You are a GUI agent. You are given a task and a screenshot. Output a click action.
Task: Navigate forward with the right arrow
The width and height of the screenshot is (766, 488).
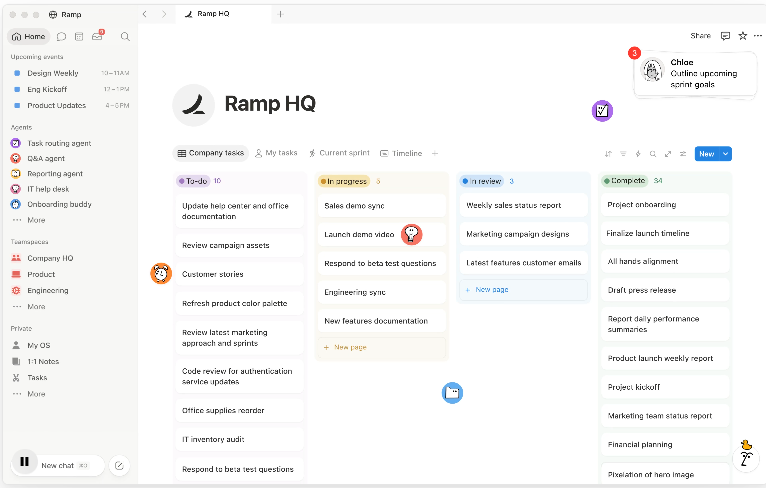pyautogui.click(x=164, y=14)
